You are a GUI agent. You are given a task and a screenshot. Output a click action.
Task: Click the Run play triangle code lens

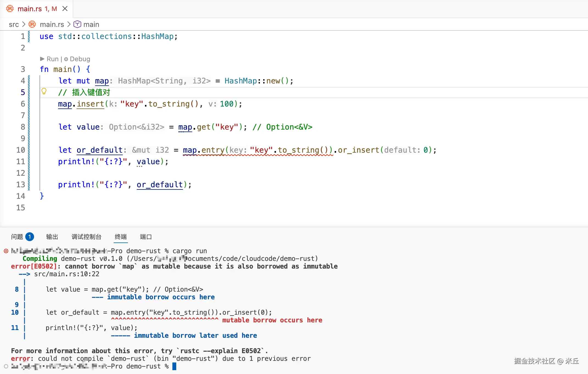(x=42, y=59)
